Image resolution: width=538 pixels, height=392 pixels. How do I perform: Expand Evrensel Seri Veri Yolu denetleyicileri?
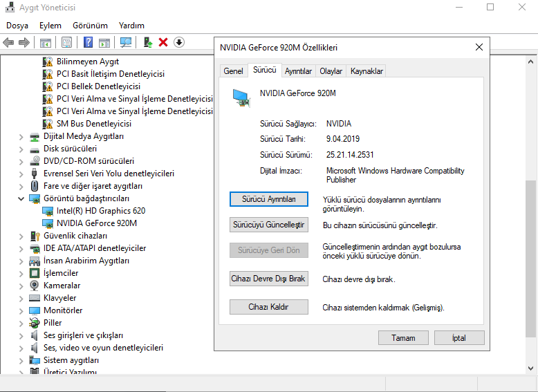(21, 174)
